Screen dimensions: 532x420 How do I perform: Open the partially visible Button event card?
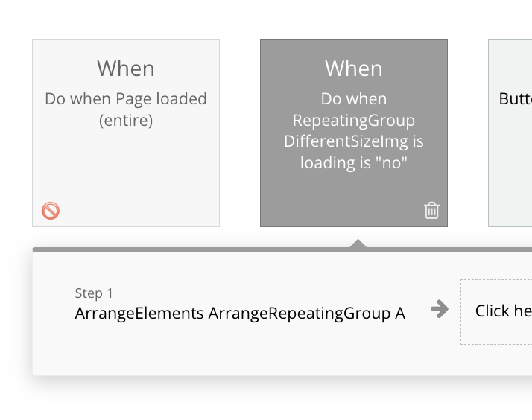510,133
